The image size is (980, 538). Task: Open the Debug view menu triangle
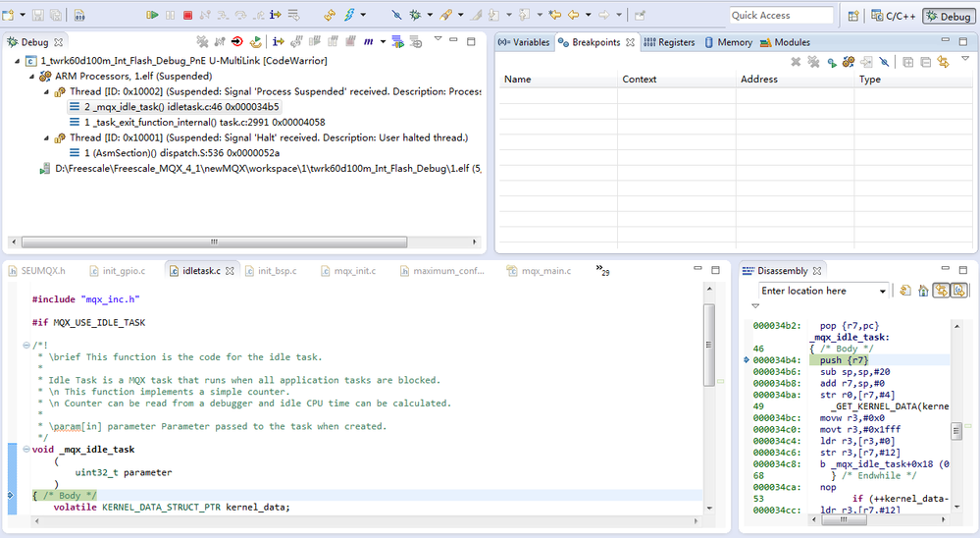[x=438, y=39]
